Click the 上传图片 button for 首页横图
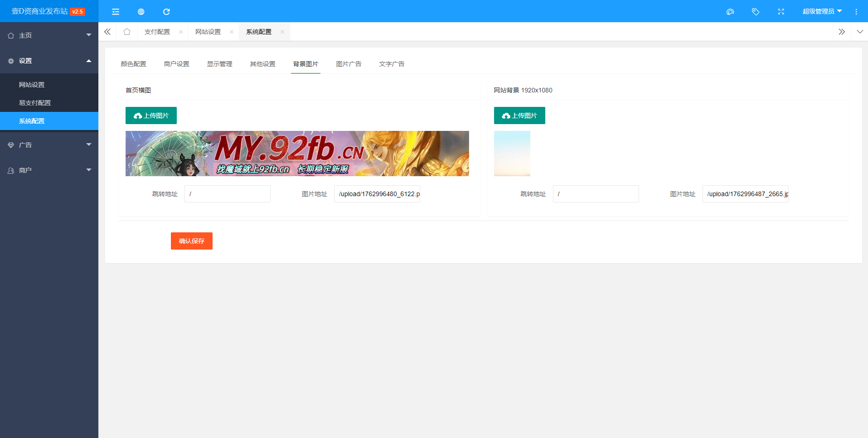The width and height of the screenshot is (868, 438). click(x=151, y=116)
